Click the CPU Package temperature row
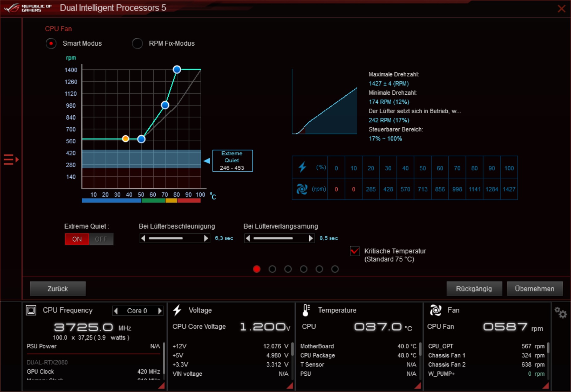This screenshot has height=392, width=571. [x=358, y=355]
